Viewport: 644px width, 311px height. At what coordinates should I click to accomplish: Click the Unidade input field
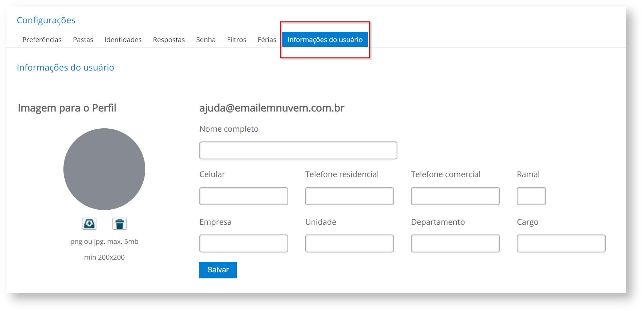pos(349,243)
